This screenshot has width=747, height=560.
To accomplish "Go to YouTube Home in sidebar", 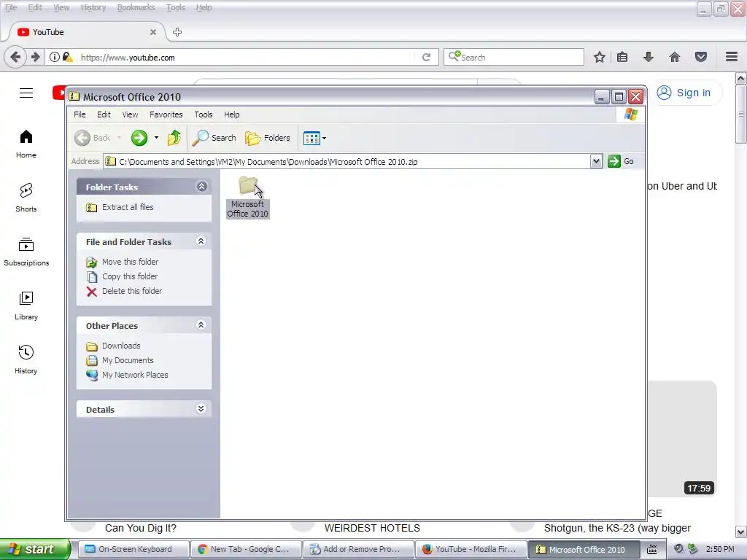I will click(x=26, y=144).
